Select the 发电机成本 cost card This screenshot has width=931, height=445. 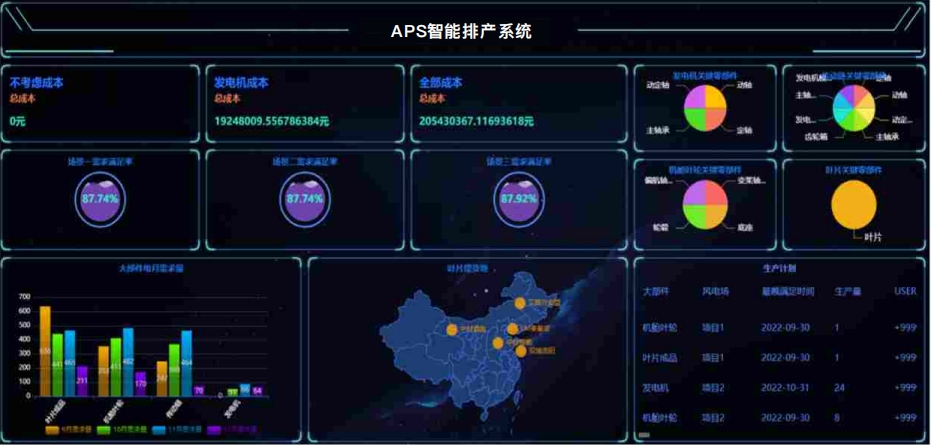304,104
